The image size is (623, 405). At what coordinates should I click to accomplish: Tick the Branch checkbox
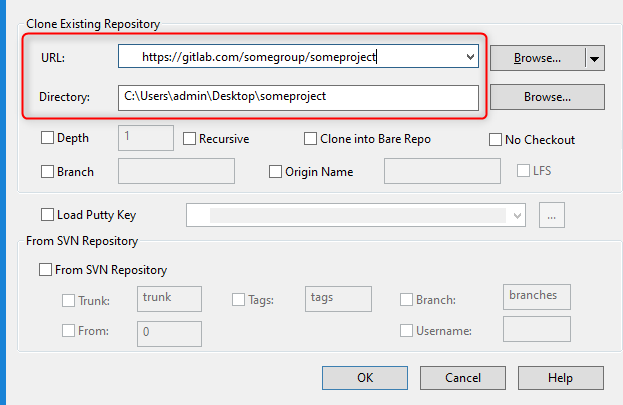48,171
